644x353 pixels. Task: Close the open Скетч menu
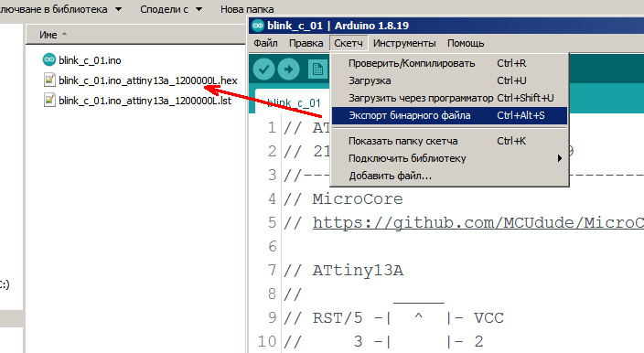pos(349,43)
